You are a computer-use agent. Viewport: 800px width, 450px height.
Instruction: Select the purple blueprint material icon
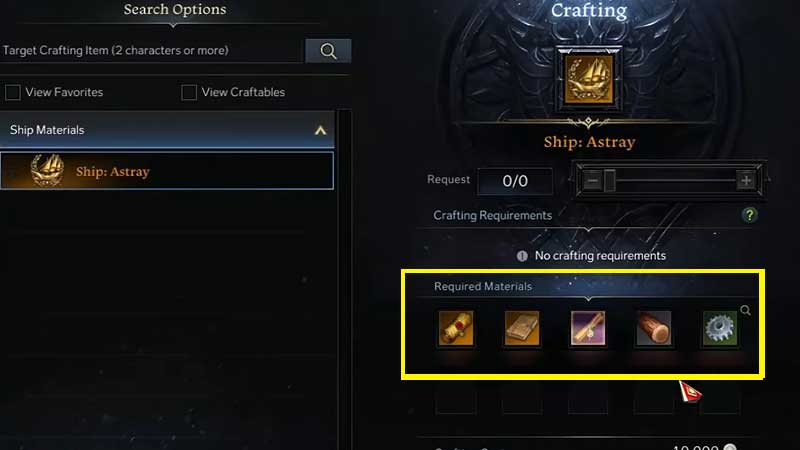pos(588,328)
